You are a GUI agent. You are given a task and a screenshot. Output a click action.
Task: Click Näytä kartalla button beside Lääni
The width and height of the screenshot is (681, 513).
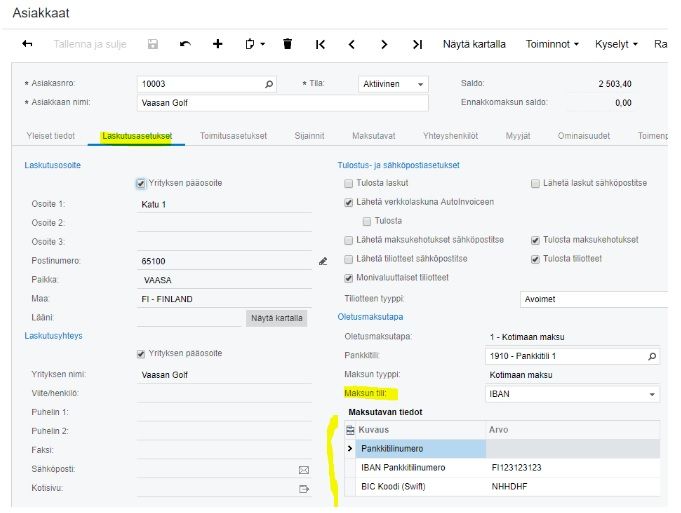[x=277, y=318]
